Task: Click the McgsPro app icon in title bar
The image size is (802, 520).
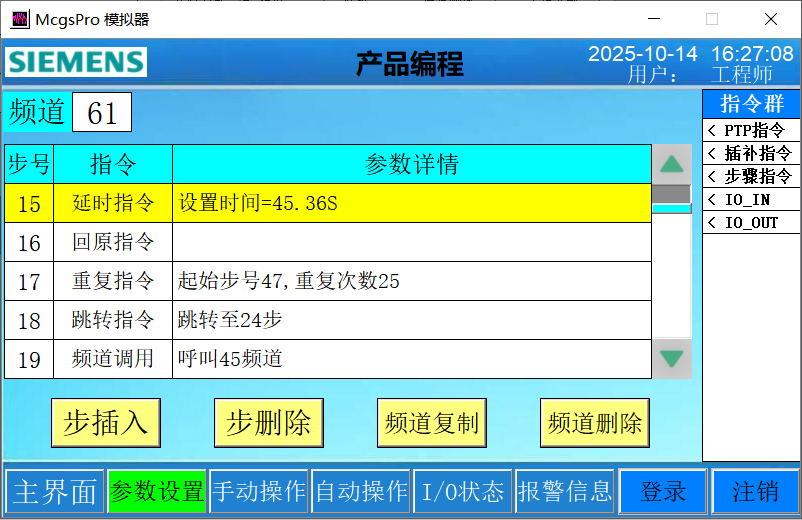Action: click(19, 19)
